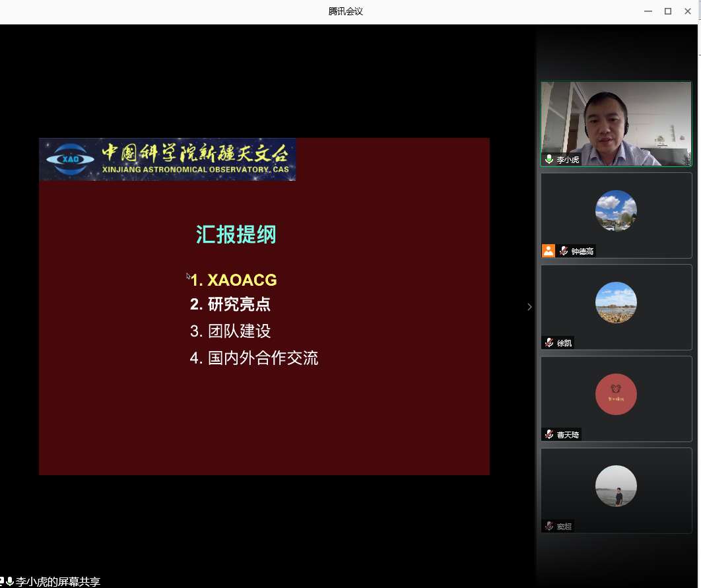This screenshot has height=588, width=701.
Task: Click the "2. 研究亮点" outline item
Action: [230, 304]
